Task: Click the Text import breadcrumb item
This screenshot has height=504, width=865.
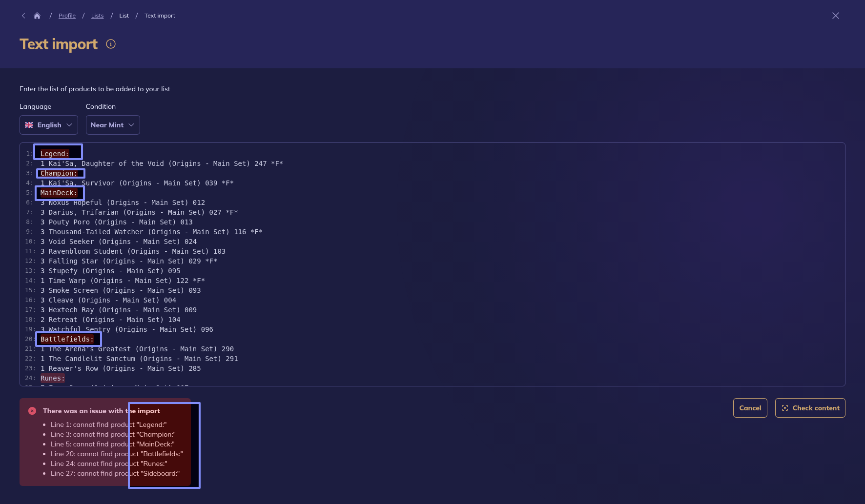Action: pos(160,16)
